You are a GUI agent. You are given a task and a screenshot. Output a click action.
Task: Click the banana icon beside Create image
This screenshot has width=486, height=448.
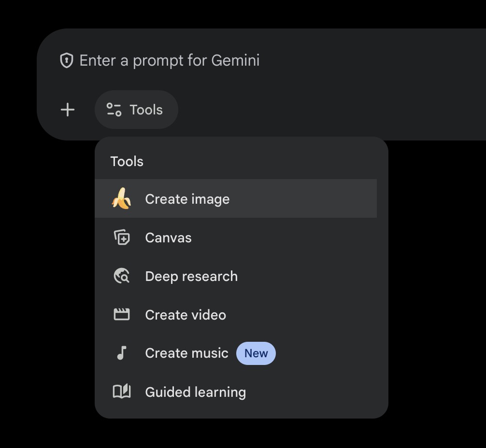pyautogui.click(x=121, y=199)
